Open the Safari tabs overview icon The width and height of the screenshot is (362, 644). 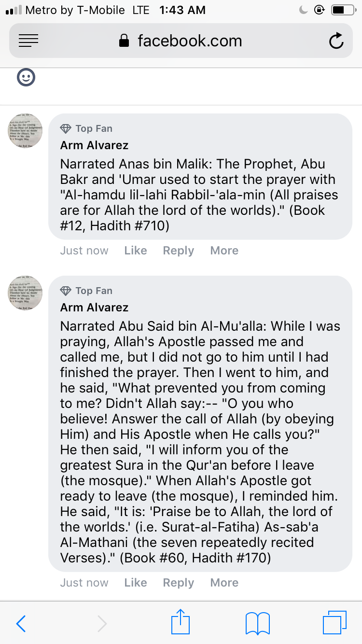point(334,623)
